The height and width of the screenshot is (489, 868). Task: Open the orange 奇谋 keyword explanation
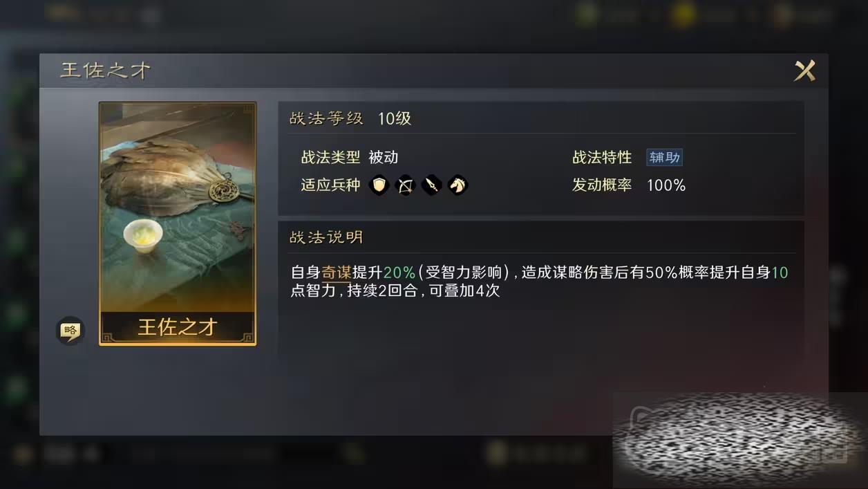(337, 273)
